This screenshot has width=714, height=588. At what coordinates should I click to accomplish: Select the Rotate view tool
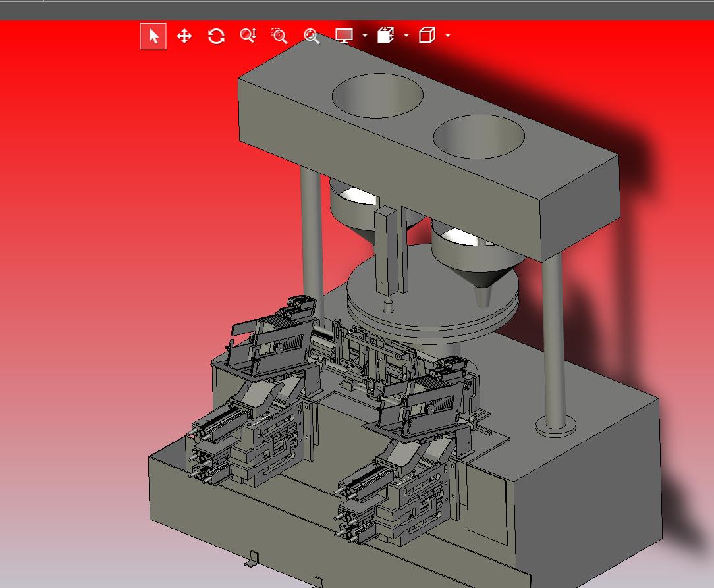pyautogui.click(x=216, y=36)
